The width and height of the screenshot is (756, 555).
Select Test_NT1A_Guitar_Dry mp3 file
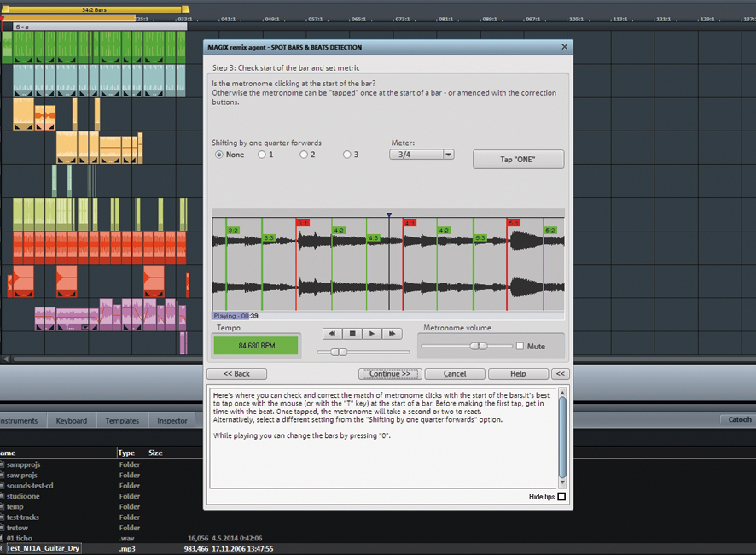click(x=43, y=549)
